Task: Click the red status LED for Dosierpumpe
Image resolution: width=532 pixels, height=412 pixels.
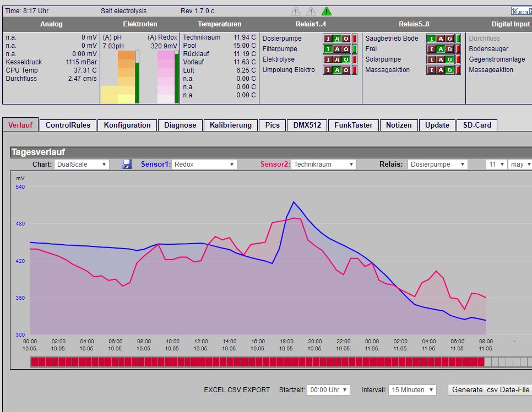Action: [355, 39]
